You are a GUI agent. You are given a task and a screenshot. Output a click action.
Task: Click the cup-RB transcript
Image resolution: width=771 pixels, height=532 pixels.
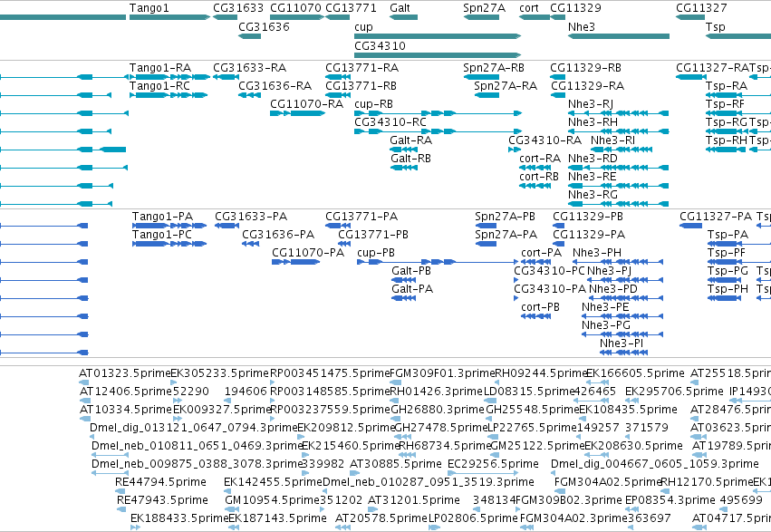coord(438,113)
